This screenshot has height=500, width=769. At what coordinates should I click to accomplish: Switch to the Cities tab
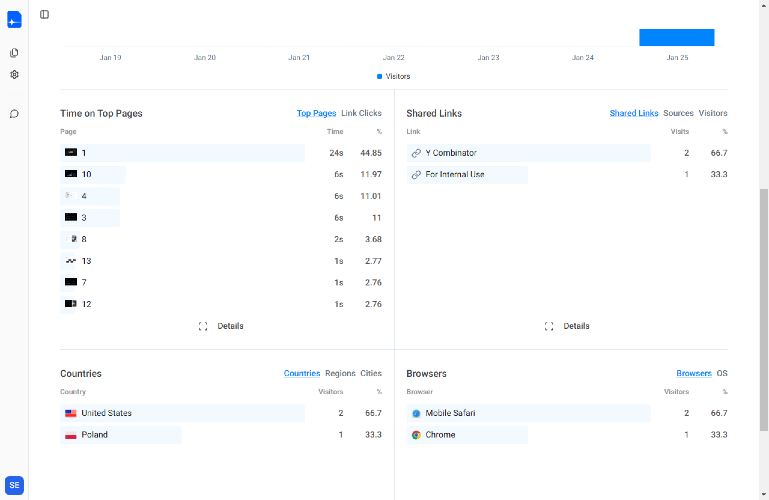(x=371, y=374)
